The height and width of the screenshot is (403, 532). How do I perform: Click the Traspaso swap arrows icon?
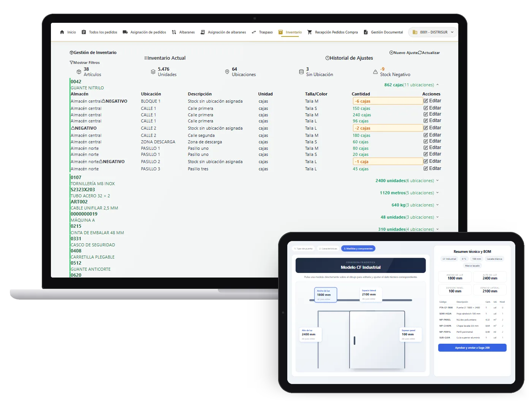point(254,32)
